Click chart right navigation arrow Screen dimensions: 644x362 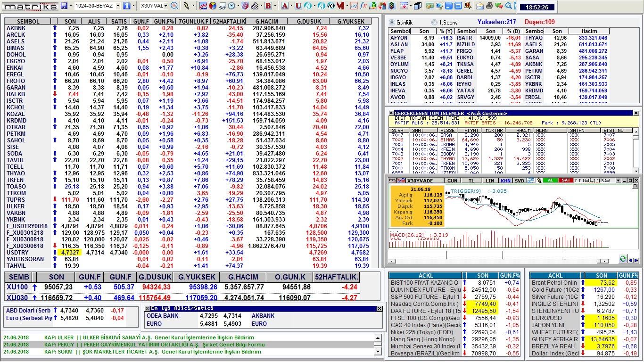(x=636, y=260)
